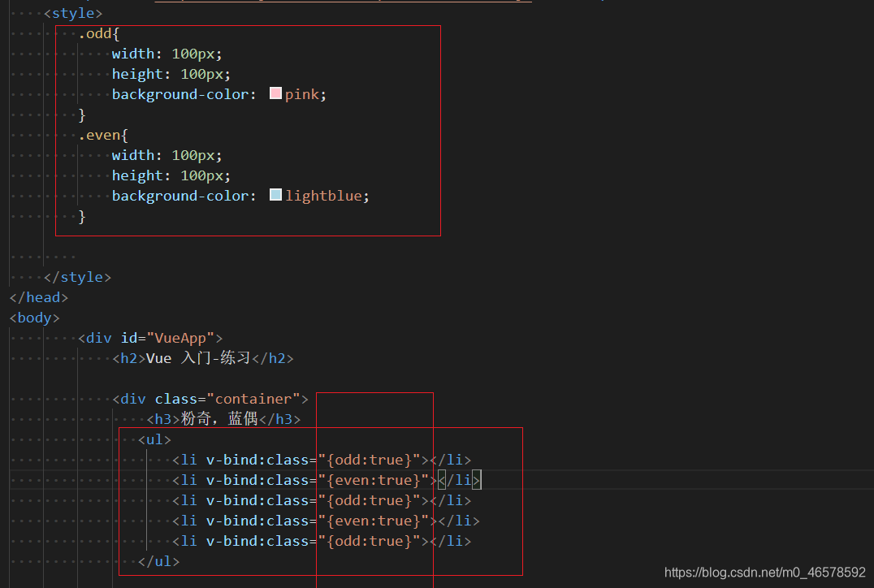Click 'background-color' property in the .odd rule
Image resolution: width=874 pixels, height=588 pixels.
pyautogui.click(x=180, y=94)
